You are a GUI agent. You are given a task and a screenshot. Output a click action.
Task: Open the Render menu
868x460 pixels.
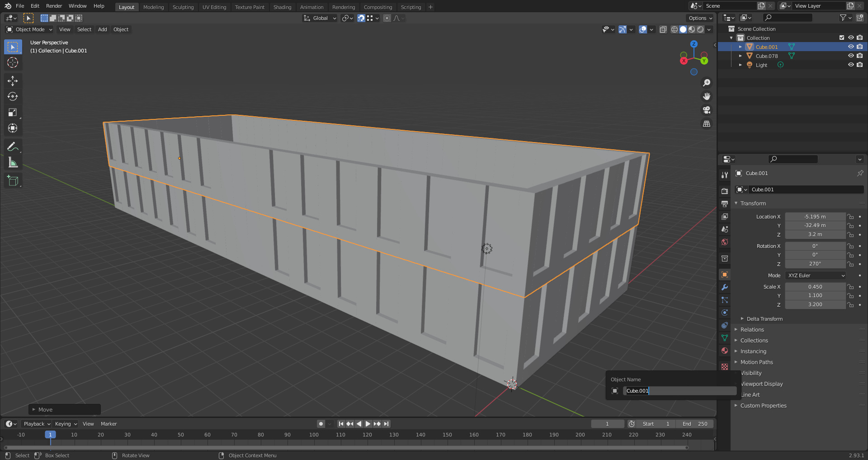(x=54, y=6)
